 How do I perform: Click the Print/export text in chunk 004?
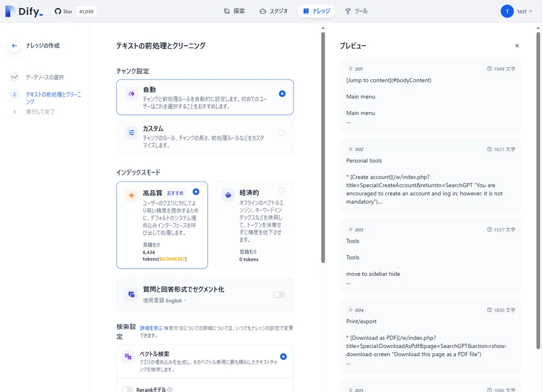[361, 322]
